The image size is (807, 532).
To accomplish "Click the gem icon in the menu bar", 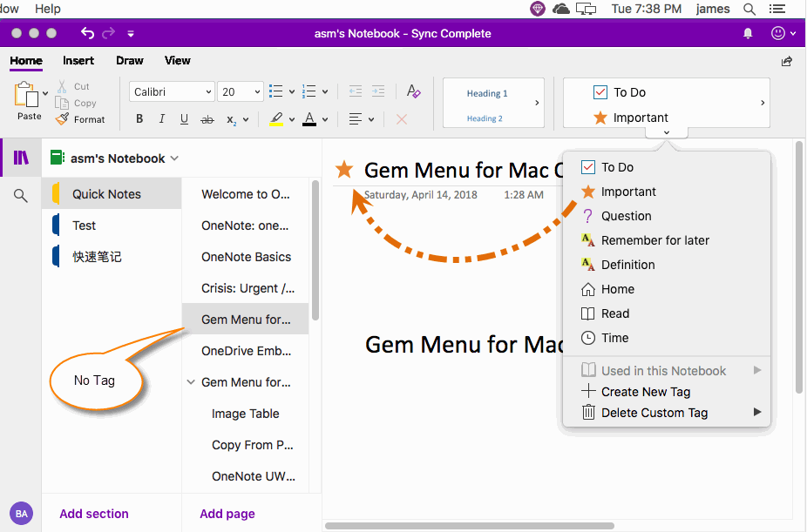I will 538,9.
